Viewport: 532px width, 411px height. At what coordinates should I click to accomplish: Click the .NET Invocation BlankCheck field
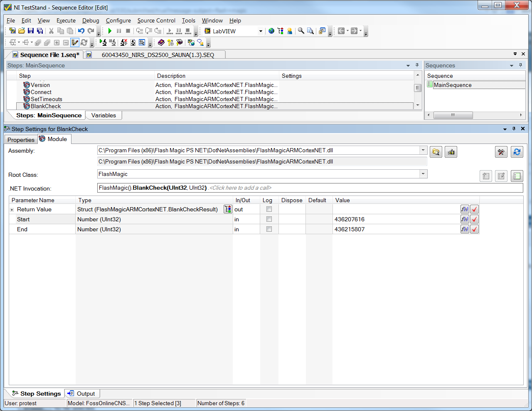[310, 188]
